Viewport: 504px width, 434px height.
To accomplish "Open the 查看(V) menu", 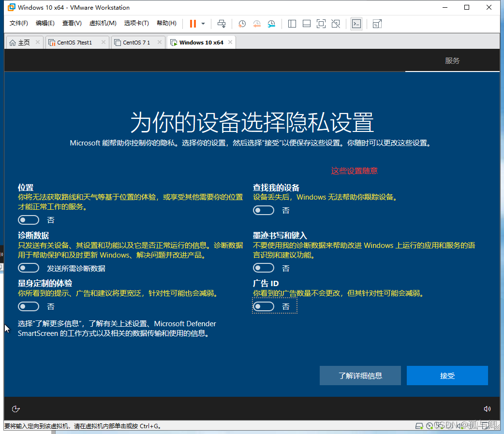I will pos(72,23).
